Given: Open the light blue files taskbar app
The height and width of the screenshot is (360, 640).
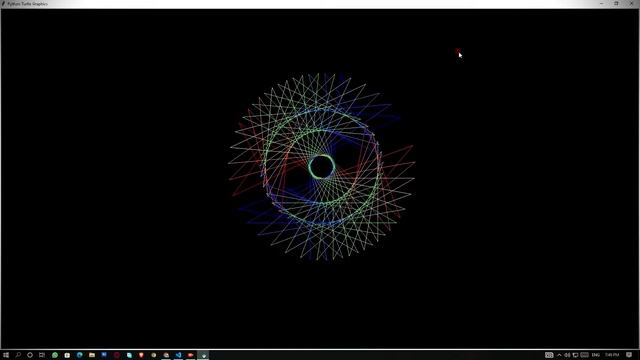Looking at the screenshot, I should 129,355.
